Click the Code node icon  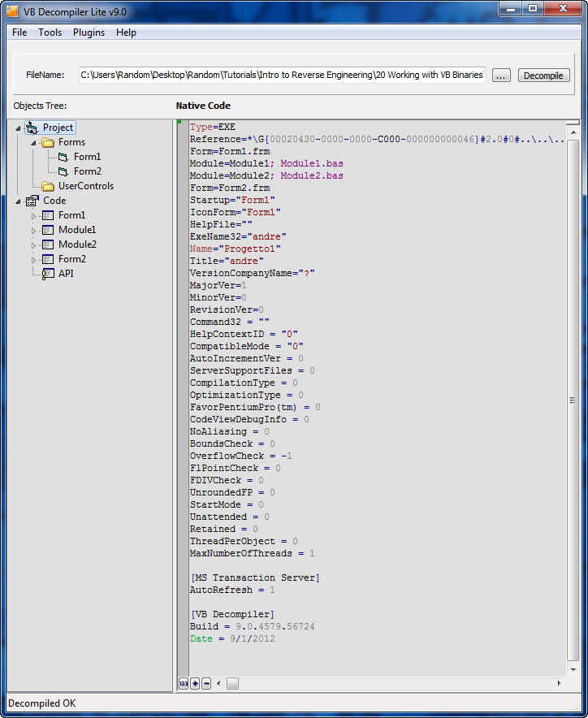pos(32,201)
